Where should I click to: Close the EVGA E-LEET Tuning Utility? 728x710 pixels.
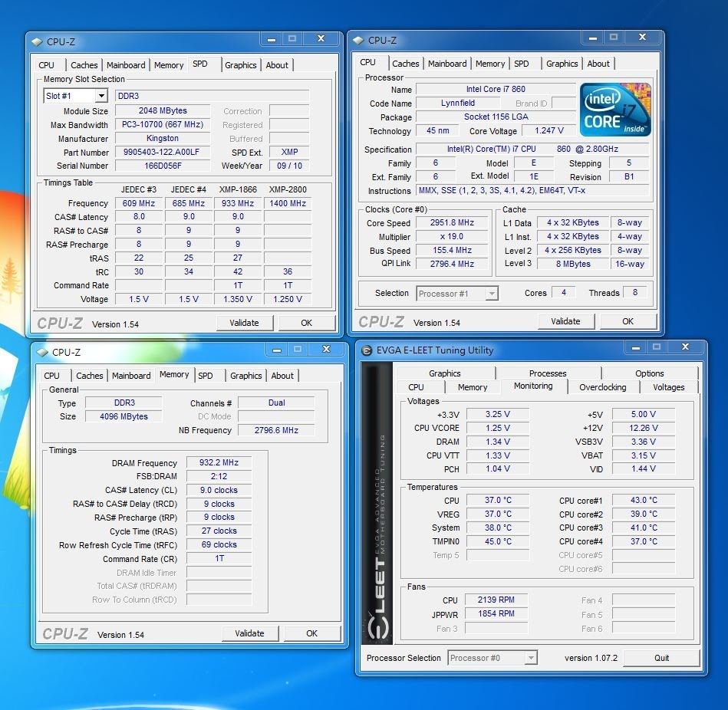click(x=685, y=347)
